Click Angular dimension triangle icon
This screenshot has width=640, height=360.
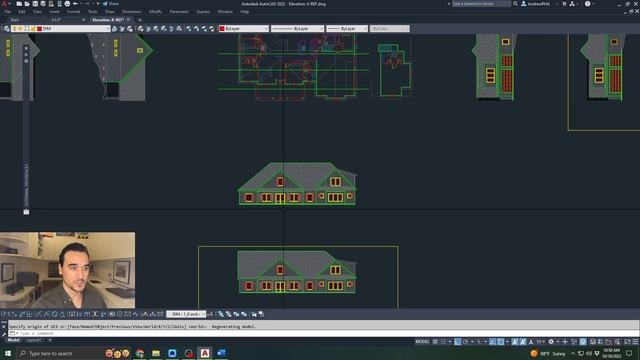point(62,314)
